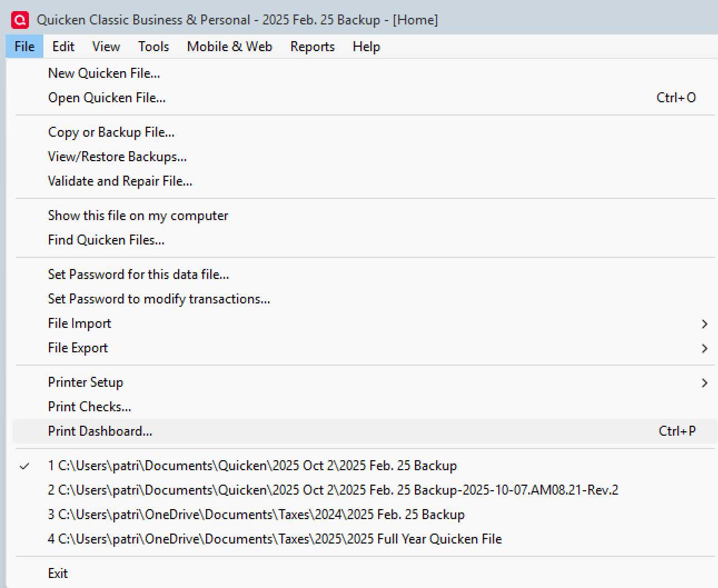
Task: Open the Tools menu
Action: 153,47
